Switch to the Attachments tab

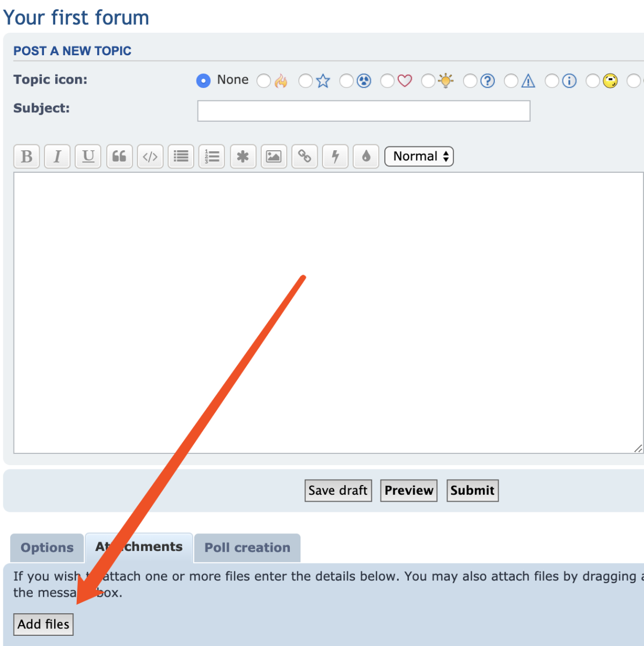click(x=139, y=547)
